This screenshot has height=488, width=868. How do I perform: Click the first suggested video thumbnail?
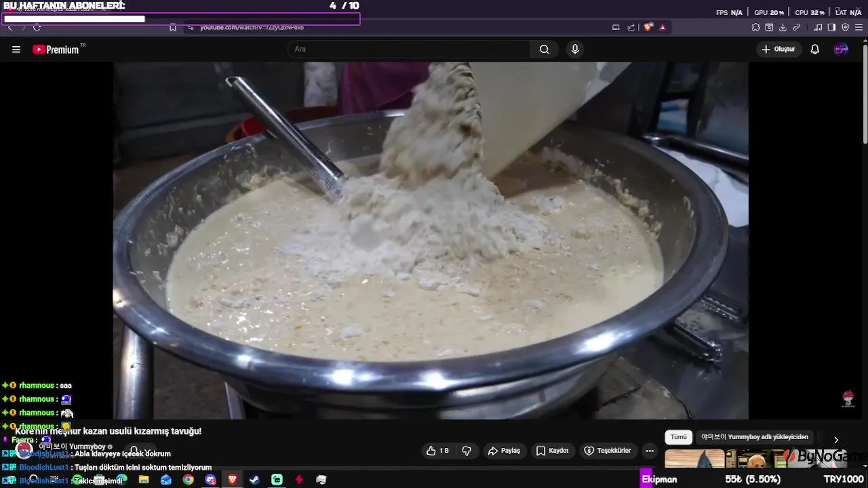(695, 459)
